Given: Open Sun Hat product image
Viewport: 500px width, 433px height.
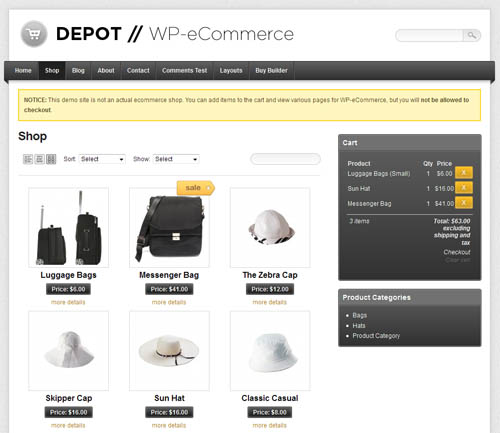Looking at the screenshot, I should point(169,351).
